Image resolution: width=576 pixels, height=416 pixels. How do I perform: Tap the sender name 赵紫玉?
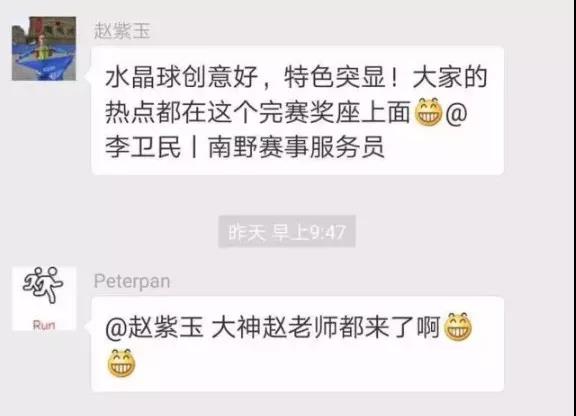[122, 31]
